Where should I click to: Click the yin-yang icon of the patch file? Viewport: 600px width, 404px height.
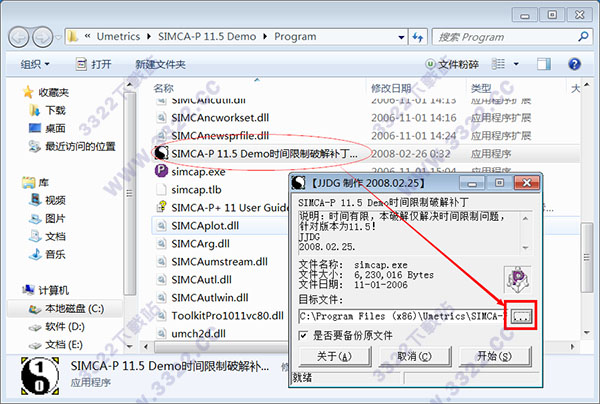point(161,153)
